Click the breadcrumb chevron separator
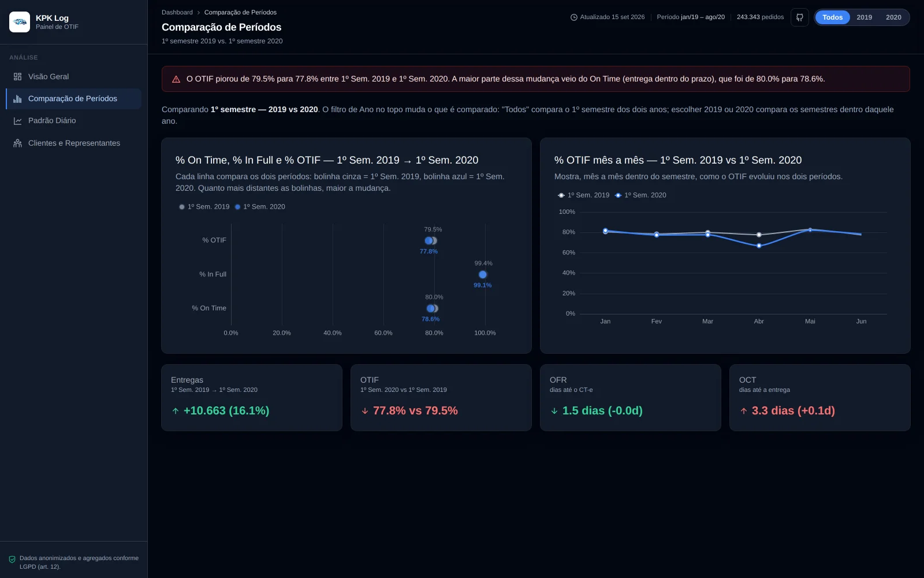This screenshot has width=924, height=578. (199, 13)
